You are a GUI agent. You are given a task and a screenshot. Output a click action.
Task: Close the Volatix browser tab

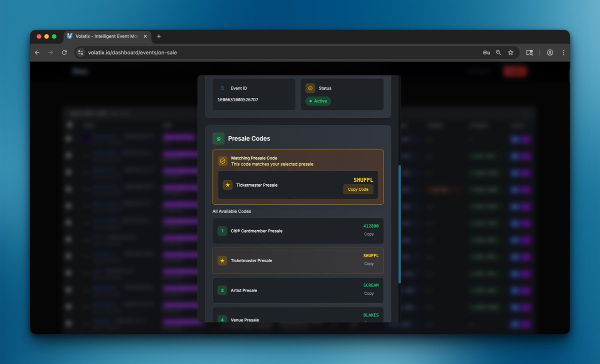click(145, 36)
